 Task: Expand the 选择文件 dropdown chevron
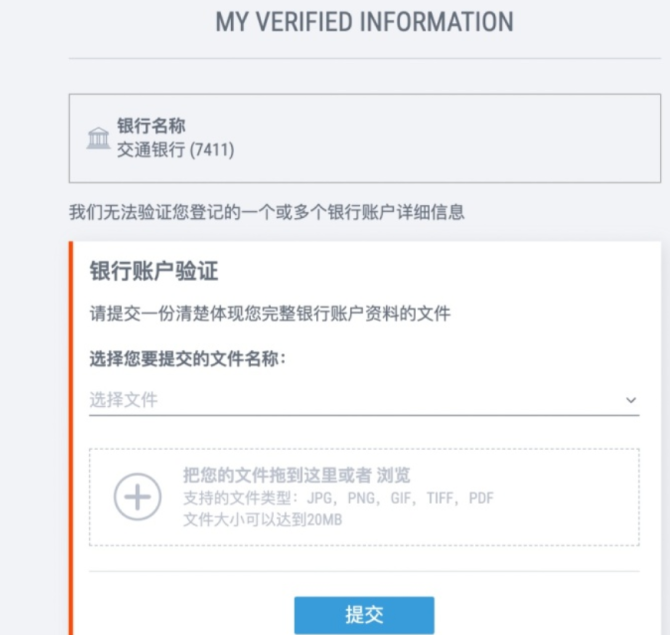tap(631, 400)
